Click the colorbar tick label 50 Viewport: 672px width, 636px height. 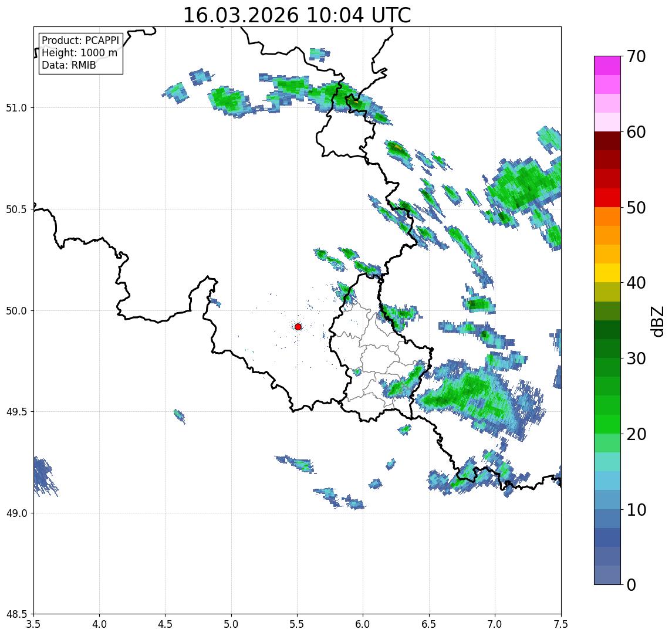[x=636, y=208]
